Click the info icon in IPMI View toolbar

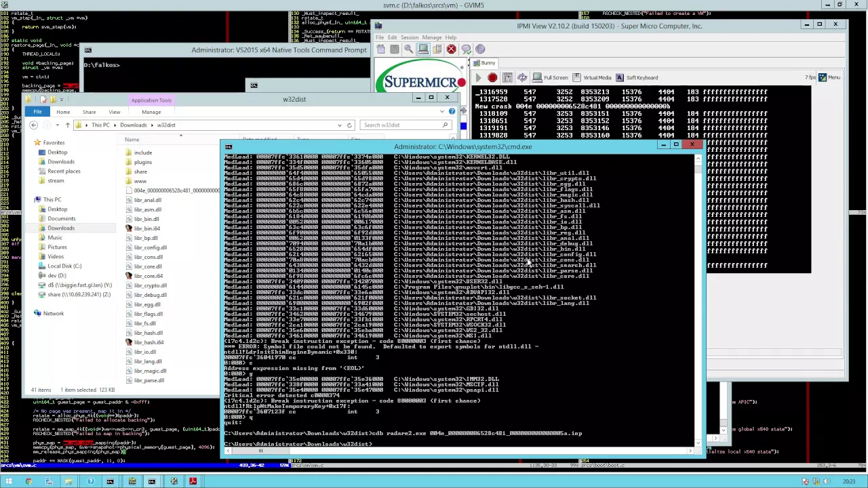click(480, 49)
